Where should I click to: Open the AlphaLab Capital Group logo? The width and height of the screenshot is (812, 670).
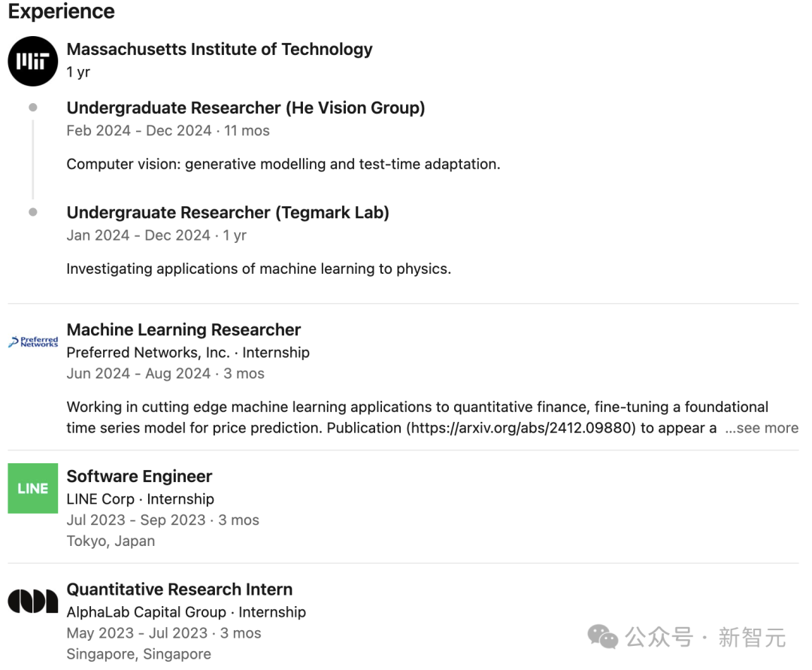(x=32, y=601)
